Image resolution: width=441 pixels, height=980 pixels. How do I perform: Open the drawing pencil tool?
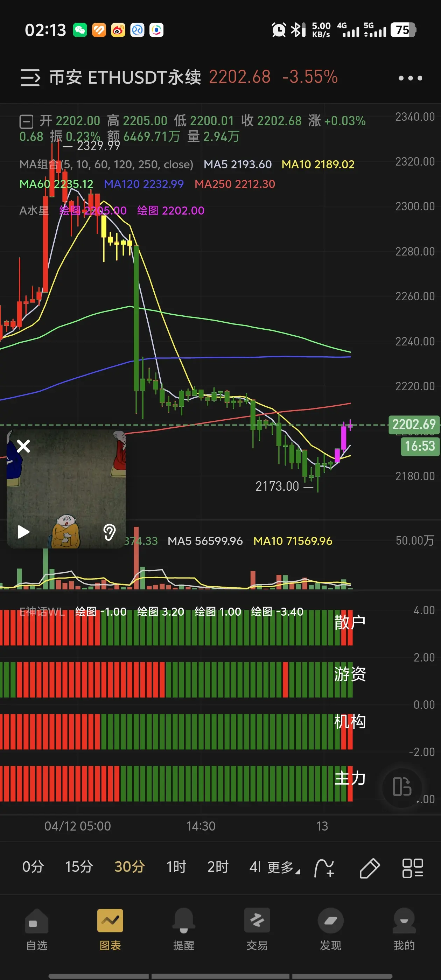coord(370,868)
